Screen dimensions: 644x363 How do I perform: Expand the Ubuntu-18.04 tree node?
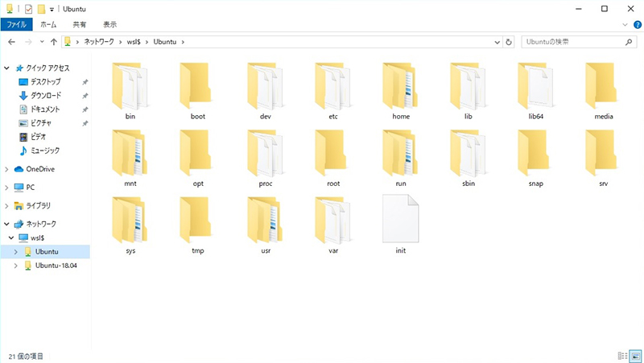(16, 266)
